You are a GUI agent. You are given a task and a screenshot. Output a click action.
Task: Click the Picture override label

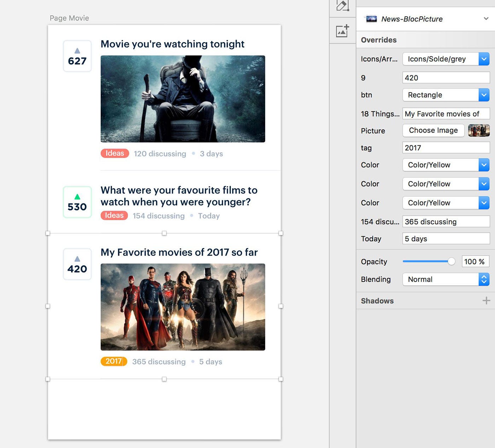pyautogui.click(x=373, y=131)
